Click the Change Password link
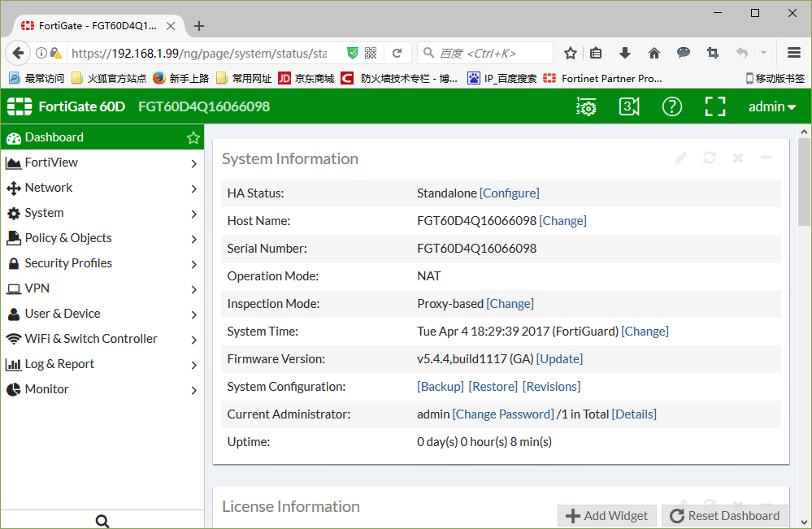 pyautogui.click(x=503, y=414)
